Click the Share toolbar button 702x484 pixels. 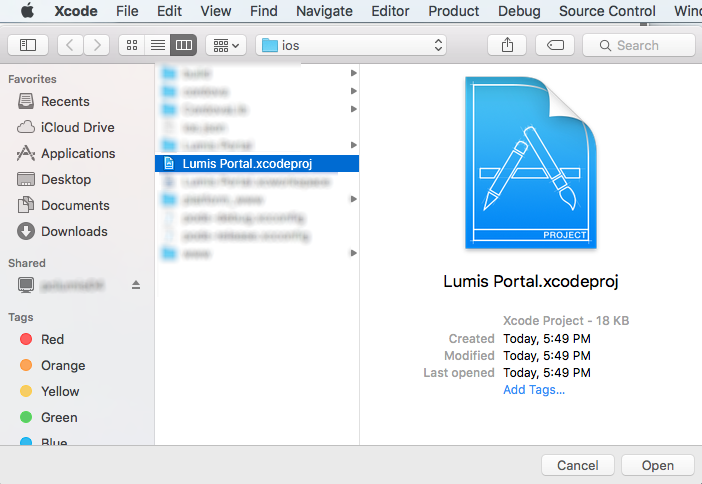tap(507, 45)
